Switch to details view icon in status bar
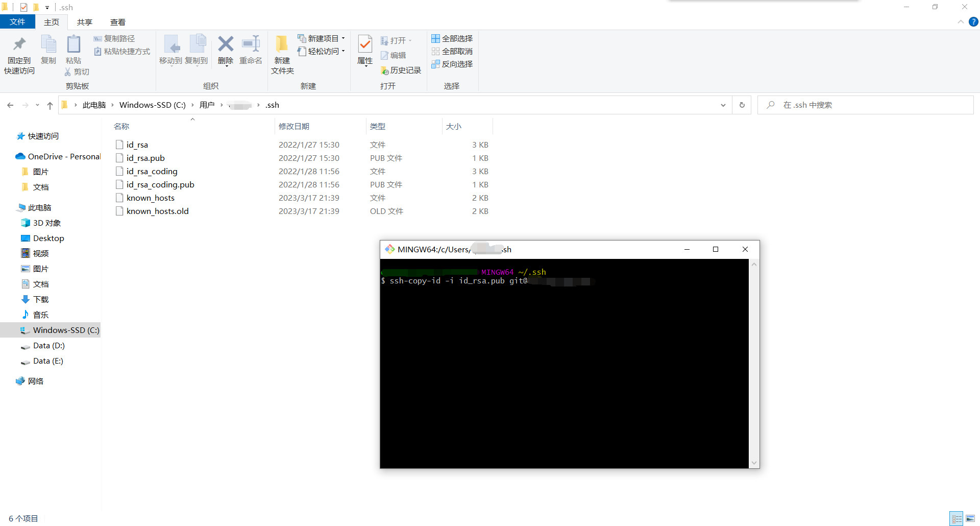The height and width of the screenshot is (526, 980). coord(957,519)
